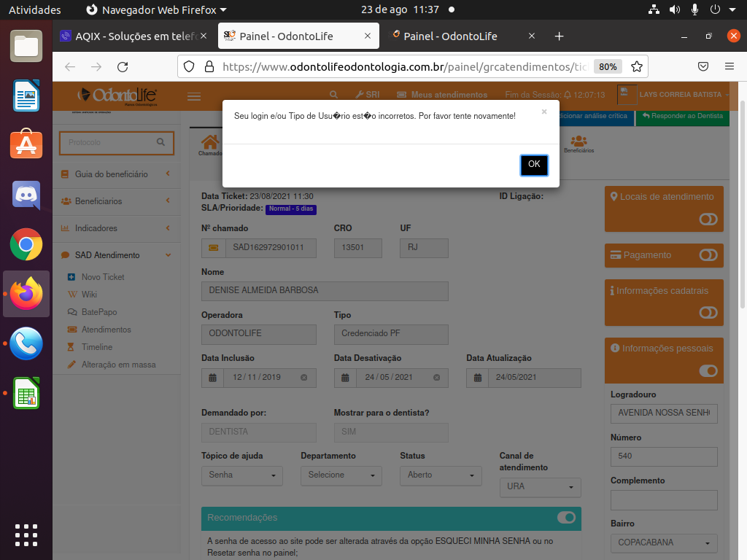The height and width of the screenshot is (560, 747).
Task: Click the Firefox reload page icon
Action: pos(123,66)
